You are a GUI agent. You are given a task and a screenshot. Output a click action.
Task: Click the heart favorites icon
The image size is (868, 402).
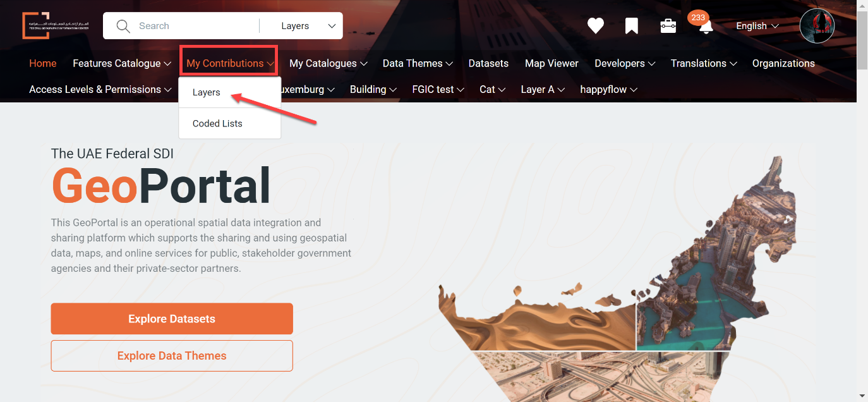click(x=596, y=26)
